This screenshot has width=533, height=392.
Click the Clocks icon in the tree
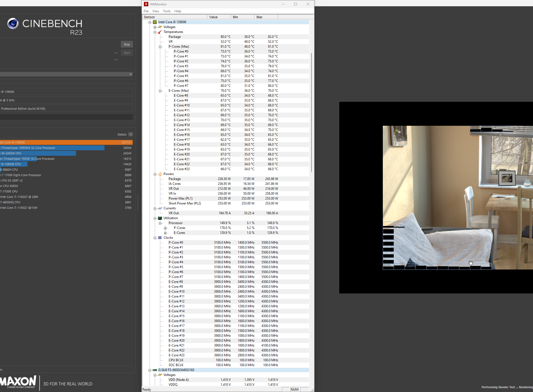tap(160, 238)
